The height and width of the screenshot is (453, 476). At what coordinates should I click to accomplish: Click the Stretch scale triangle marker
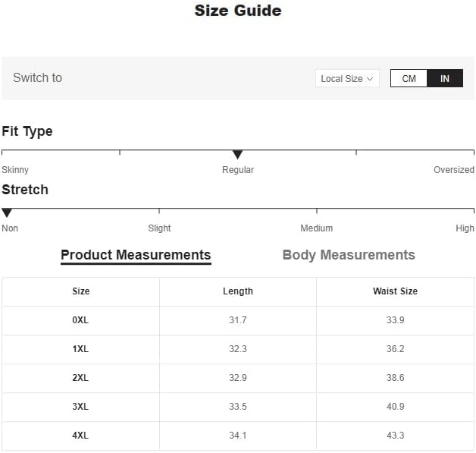pyautogui.click(x=7, y=213)
